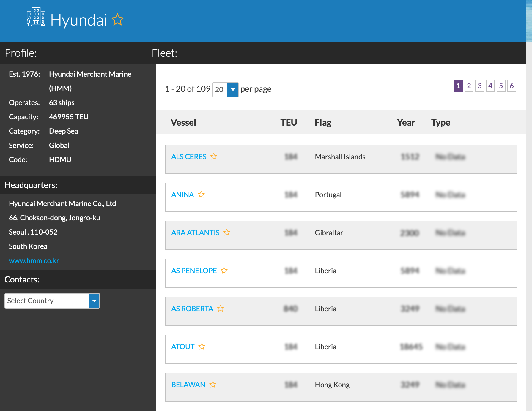Click the Portugal flag cell
The height and width of the screenshot is (411, 532).
(x=328, y=195)
